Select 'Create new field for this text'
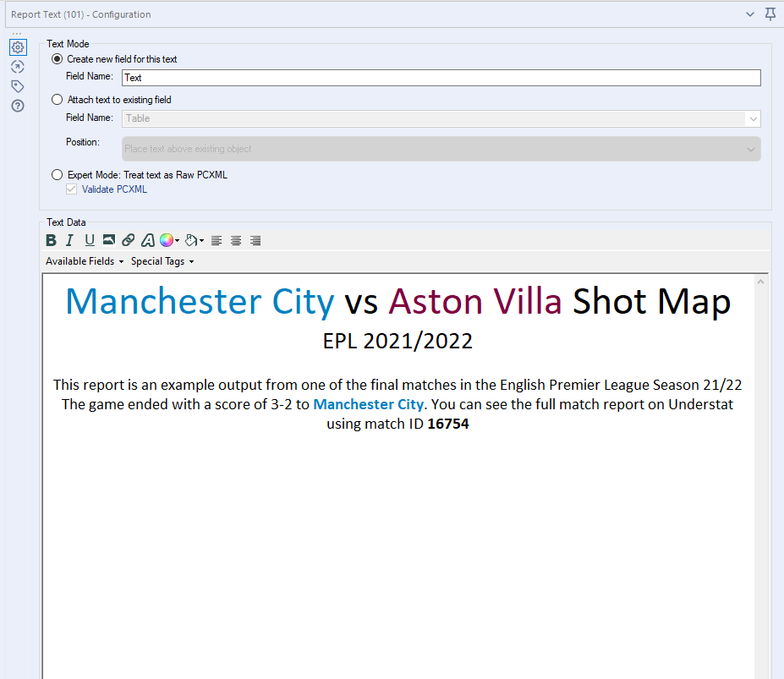Viewport: 784px width, 679px height. (58, 59)
